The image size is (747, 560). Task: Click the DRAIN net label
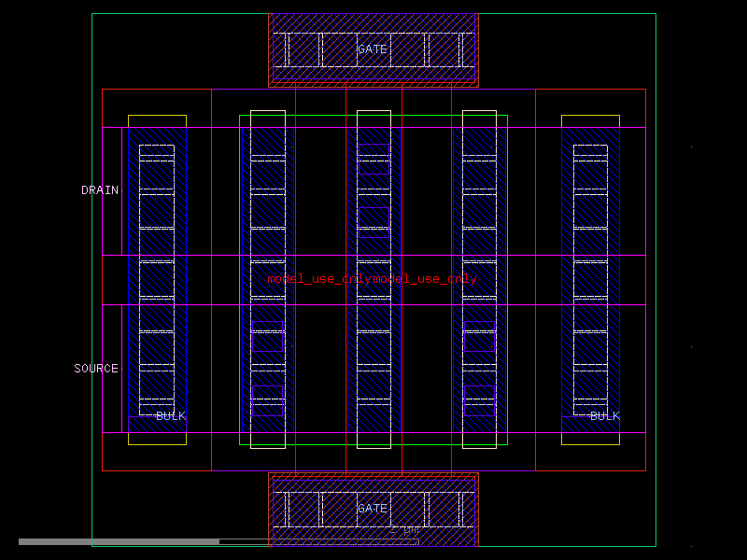click(x=100, y=189)
